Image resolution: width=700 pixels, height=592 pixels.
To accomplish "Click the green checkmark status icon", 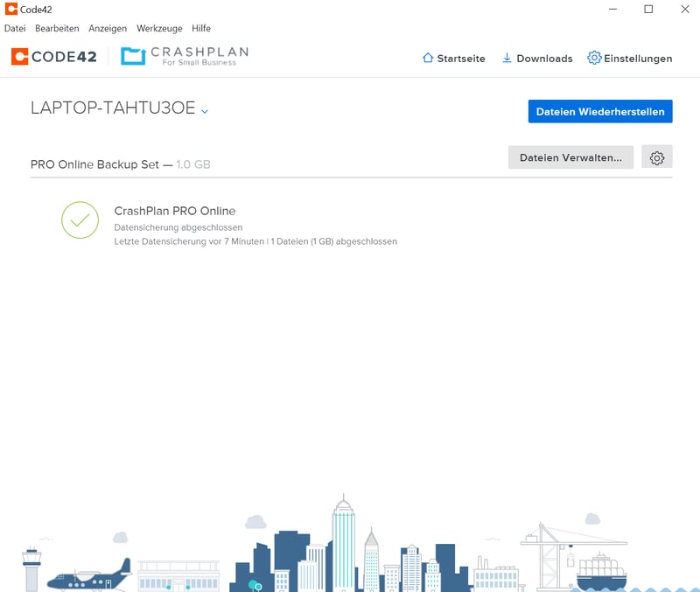I will point(80,220).
